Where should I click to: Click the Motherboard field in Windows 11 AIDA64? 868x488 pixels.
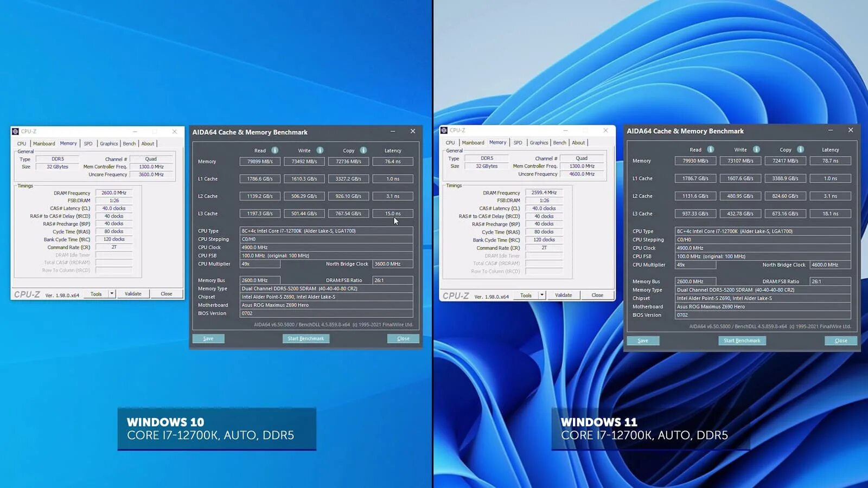click(x=763, y=306)
